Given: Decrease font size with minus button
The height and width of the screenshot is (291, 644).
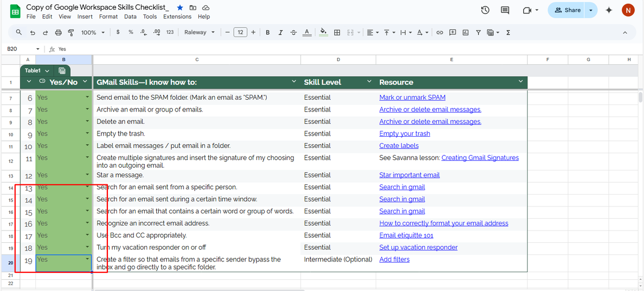Looking at the screenshot, I should pos(228,32).
